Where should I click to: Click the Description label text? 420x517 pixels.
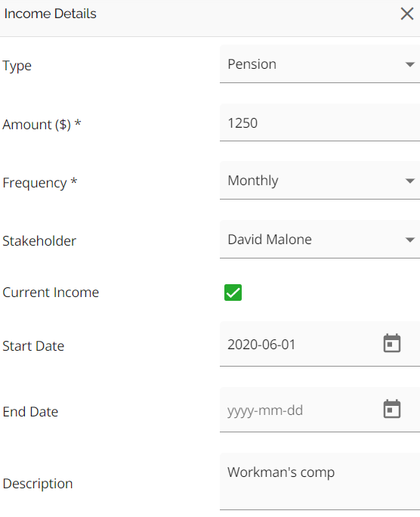38,484
